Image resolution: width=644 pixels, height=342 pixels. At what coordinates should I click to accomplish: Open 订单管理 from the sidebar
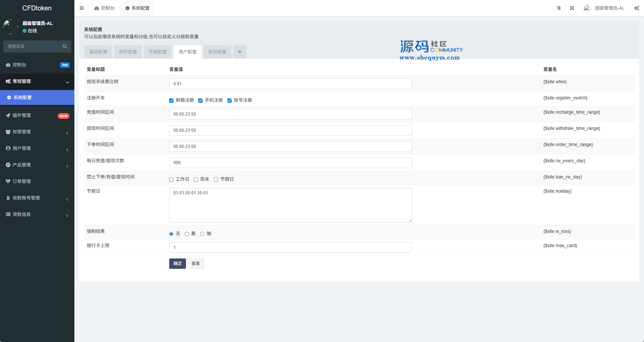coord(22,181)
